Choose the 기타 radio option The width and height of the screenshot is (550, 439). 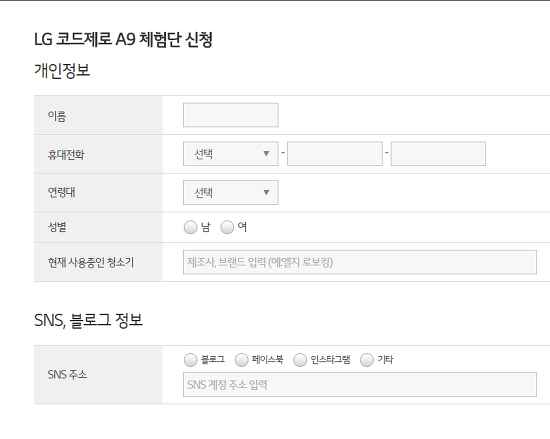(x=367, y=360)
